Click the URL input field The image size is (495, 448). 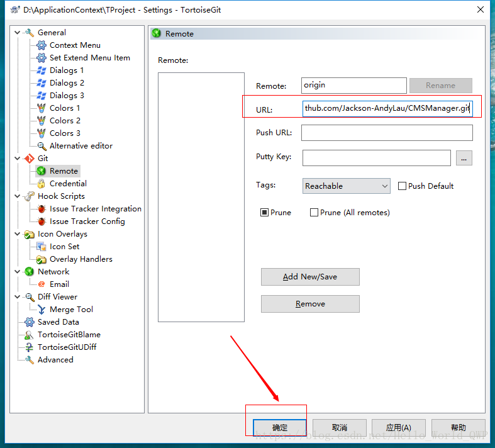coord(387,109)
